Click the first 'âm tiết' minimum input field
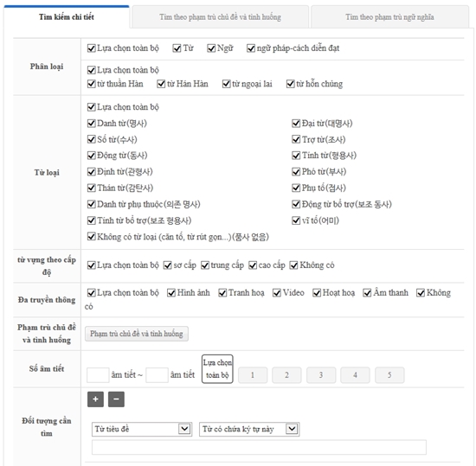Screen dimensions: 476x466 click(98, 375)
